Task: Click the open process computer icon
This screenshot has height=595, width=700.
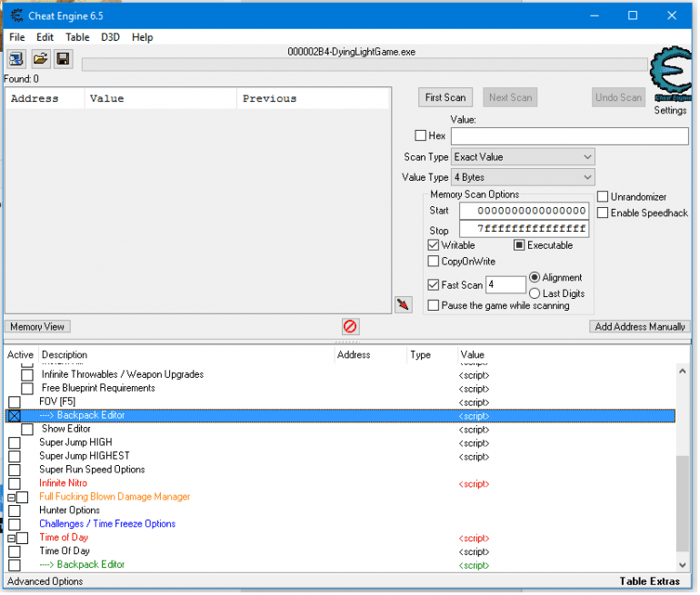Action: coord(16,59)
